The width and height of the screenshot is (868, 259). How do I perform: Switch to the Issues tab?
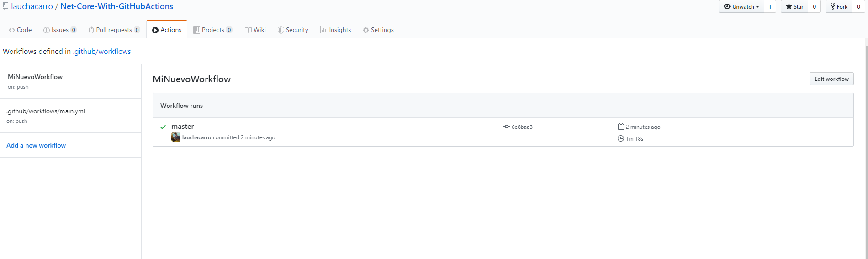60,30
